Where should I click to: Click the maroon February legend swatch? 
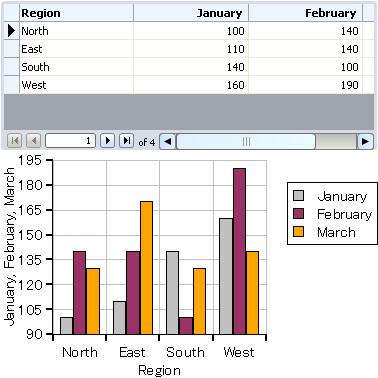click(298, 213)
